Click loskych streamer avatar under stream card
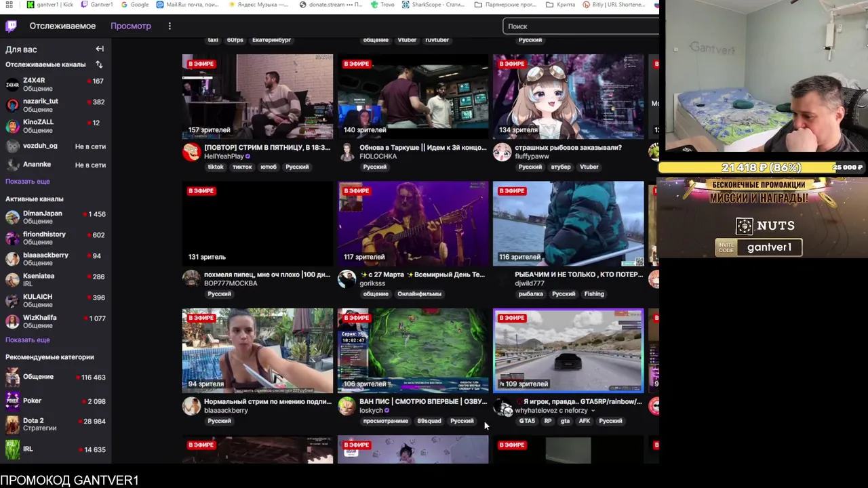The height and width of the screenshot is (488, 868). point(347,405)
